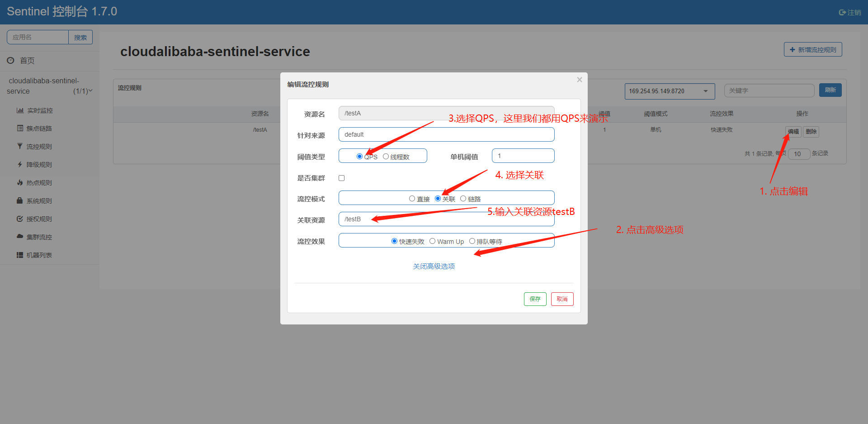Screen dimensions: 868x424
Task: Click the list icon for 簇点链路
Action: 20,128
